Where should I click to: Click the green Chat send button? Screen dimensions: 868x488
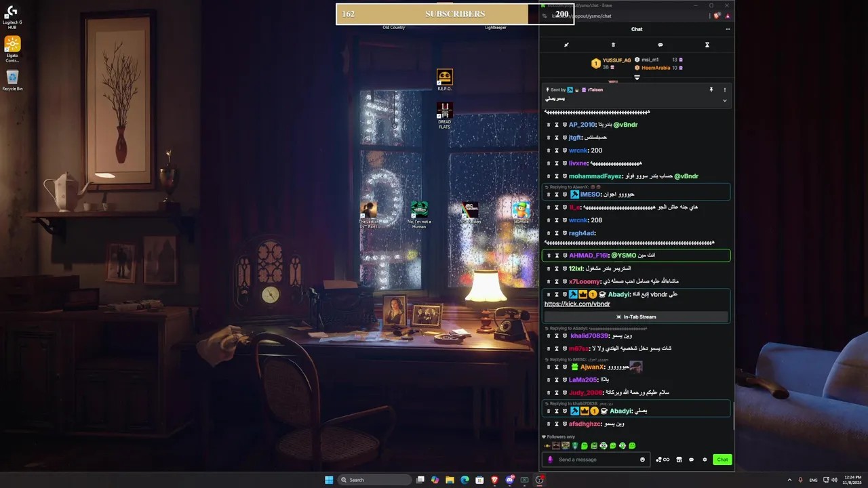pos(722,460)
